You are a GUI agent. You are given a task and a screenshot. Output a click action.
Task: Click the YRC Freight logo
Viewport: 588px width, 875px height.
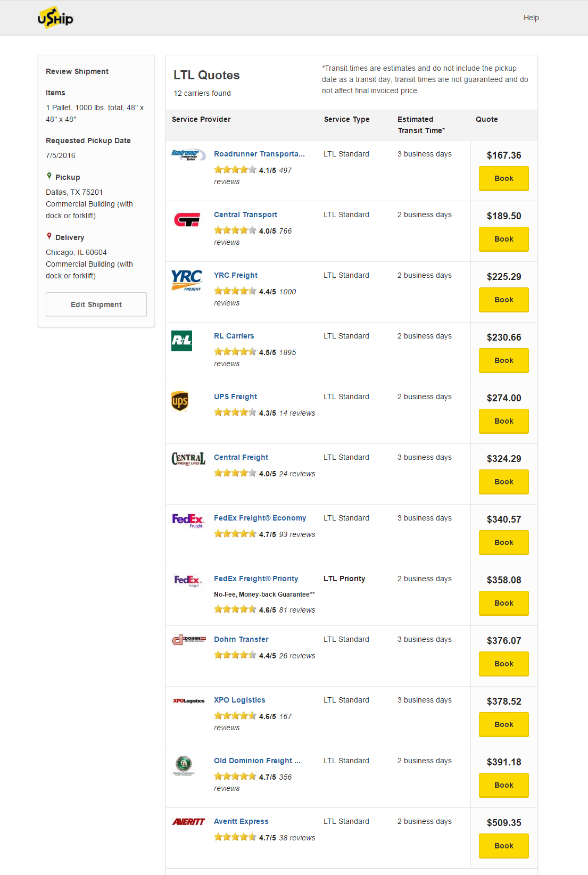[x=187, y=280]
